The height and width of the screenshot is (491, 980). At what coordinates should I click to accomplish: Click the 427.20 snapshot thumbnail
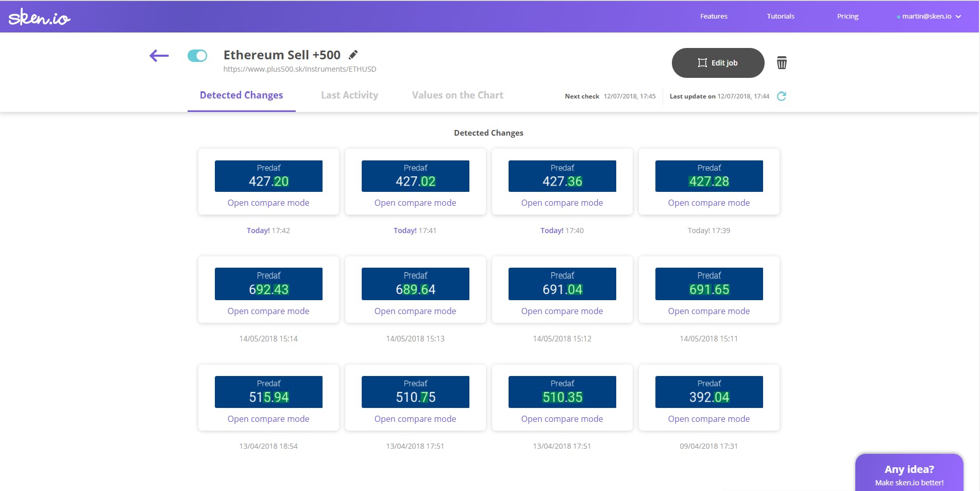(x=268, y=176)
